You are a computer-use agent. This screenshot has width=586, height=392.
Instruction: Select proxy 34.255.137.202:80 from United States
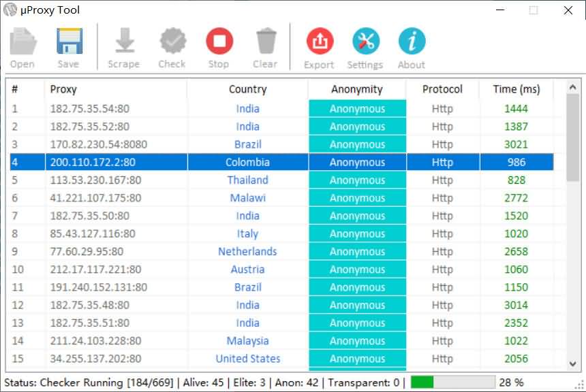(95, 359)
